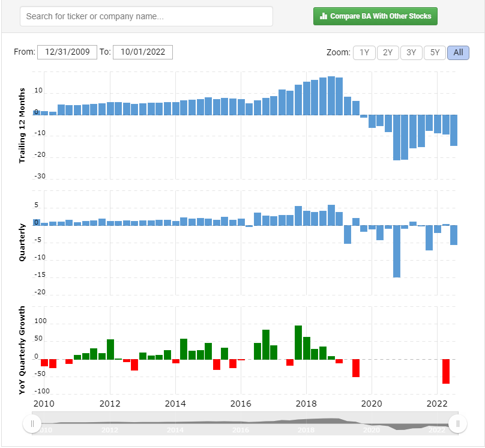Focus the ticker or company search field

coord(146,16)
